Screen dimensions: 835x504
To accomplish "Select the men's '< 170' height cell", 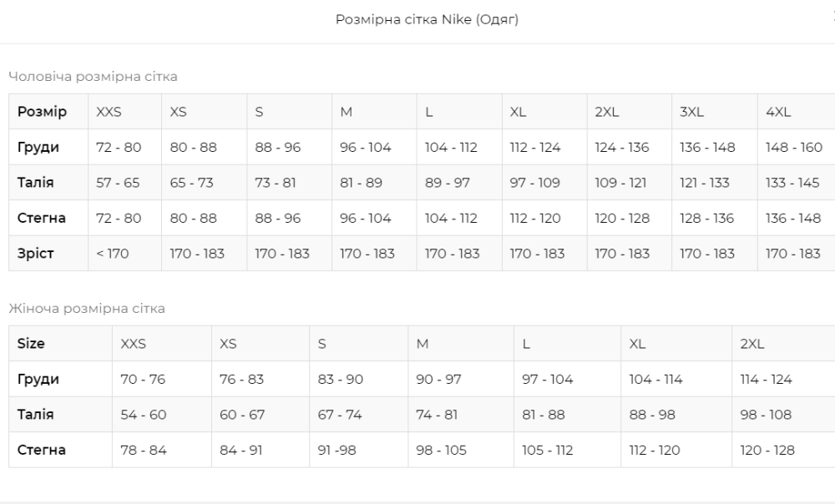I will [113, 254].
